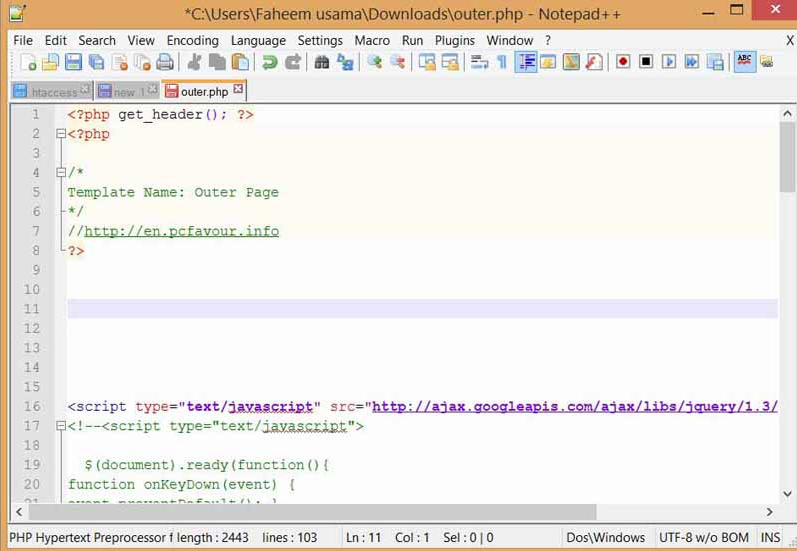Click the Print icon
Image resolution: width=797 pixels, height=551 pixels.
[x=165, y=62]
